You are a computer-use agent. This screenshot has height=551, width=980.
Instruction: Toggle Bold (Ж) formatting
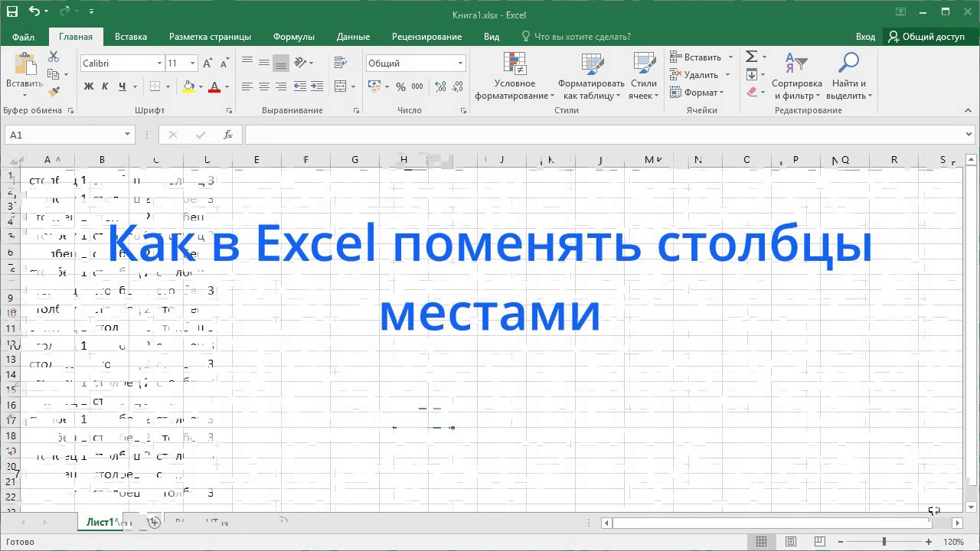[89, 86]
